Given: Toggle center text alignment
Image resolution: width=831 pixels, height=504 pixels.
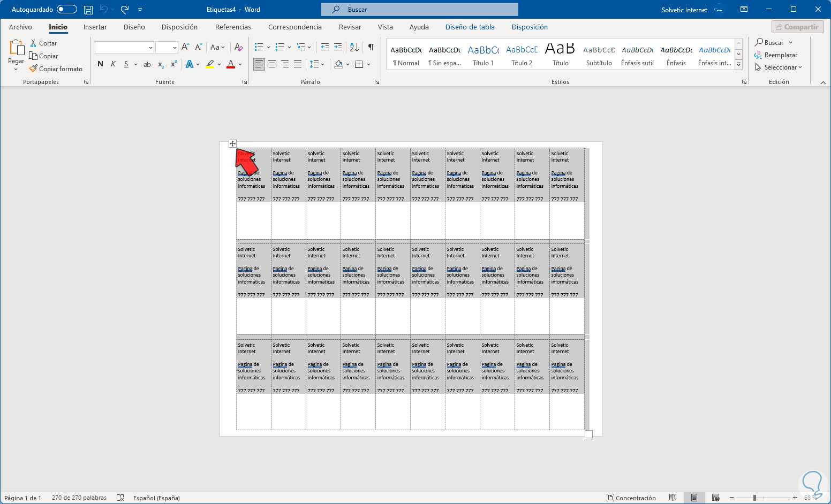Looking at the screenshot, I should tap(272, 64).
